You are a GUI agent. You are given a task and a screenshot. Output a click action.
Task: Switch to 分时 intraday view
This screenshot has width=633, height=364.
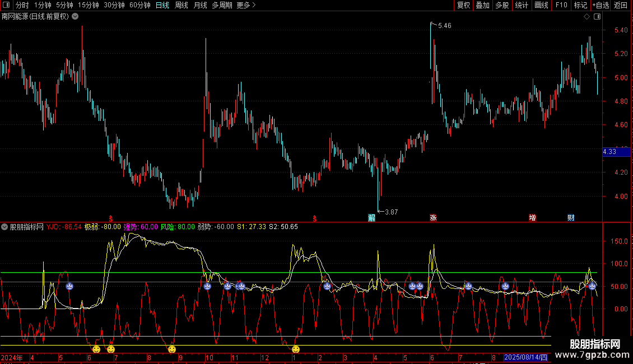[x=22, y=5]
